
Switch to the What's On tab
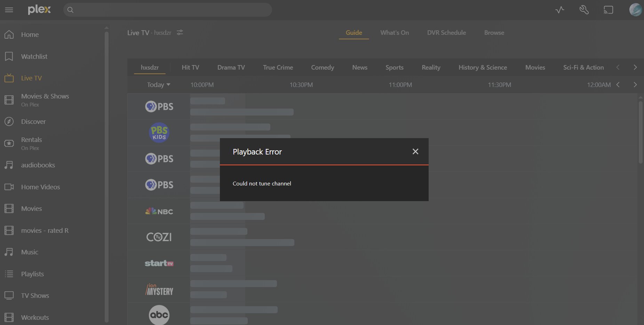(x=395, y=32)
